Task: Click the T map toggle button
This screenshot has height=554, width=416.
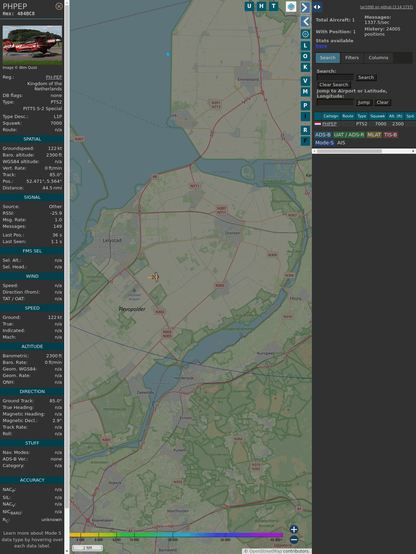Action: click(273, 6)
